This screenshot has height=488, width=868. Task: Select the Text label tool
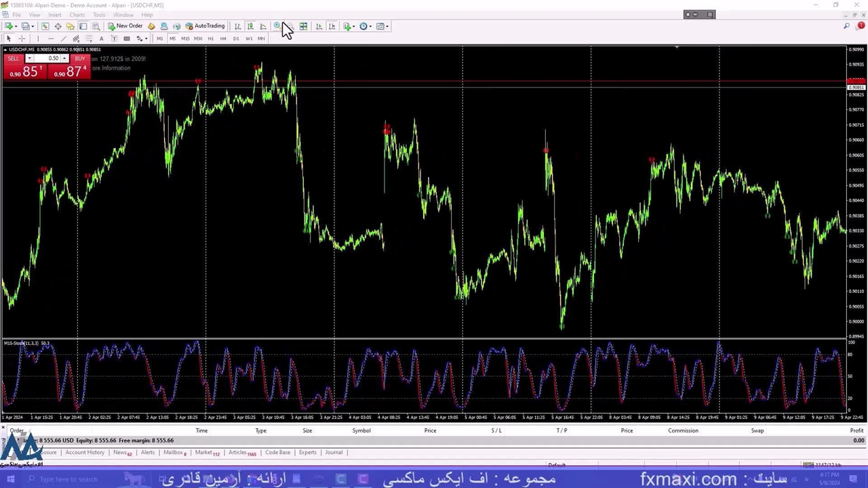click(x=101, y=39)
